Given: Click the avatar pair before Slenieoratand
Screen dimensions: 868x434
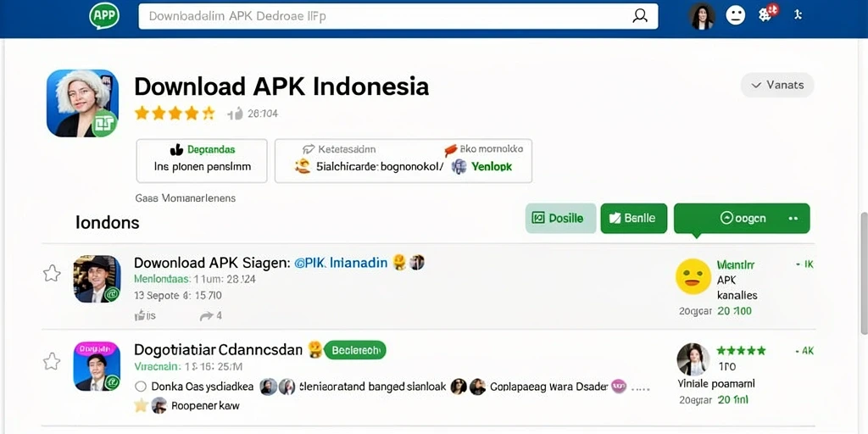Looking at the screenshot, I should coord(277,387).
